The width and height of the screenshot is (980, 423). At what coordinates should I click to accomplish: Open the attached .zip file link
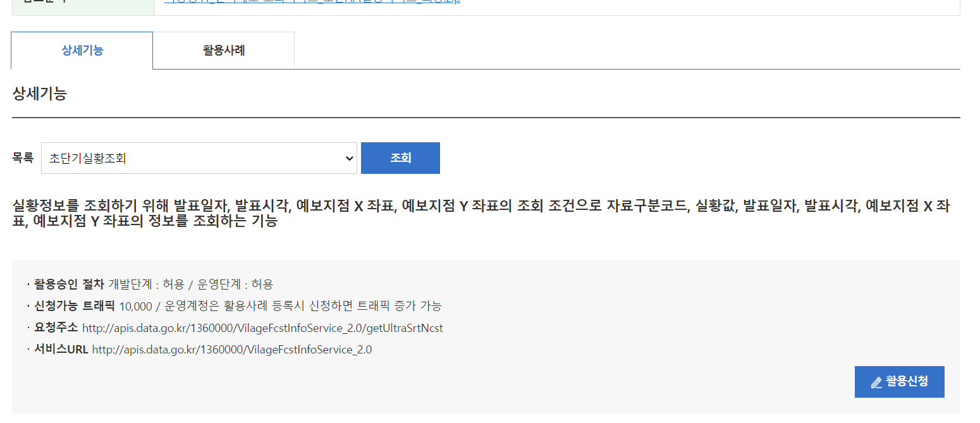(x=312, y=2)
